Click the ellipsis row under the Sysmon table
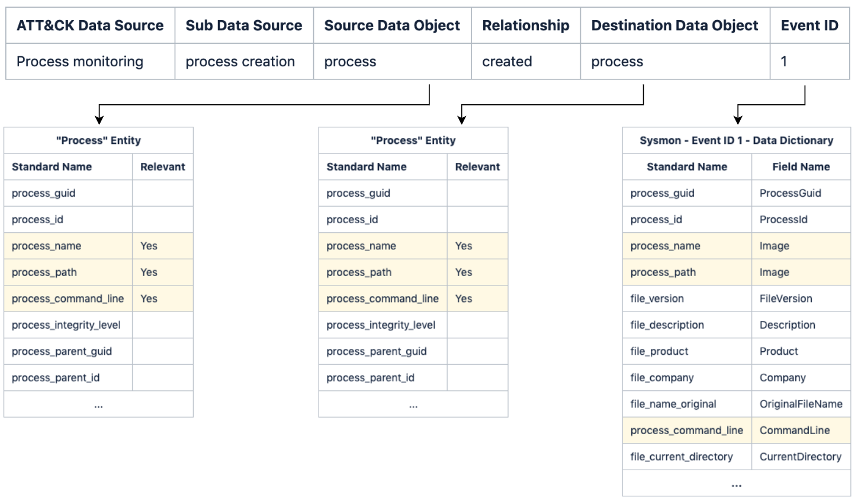 click(x=736, y=484)
